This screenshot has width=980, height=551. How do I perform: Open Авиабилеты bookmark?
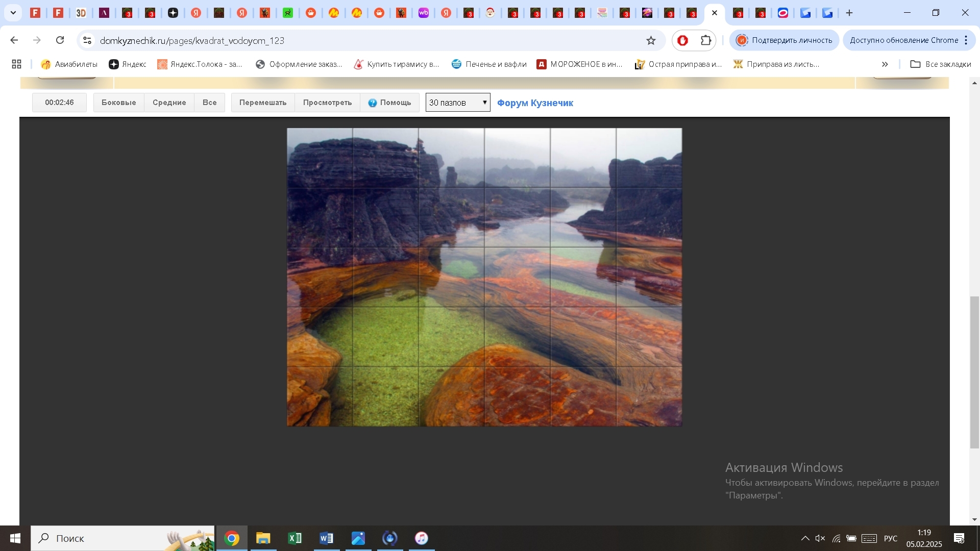[x=69, y=64]
